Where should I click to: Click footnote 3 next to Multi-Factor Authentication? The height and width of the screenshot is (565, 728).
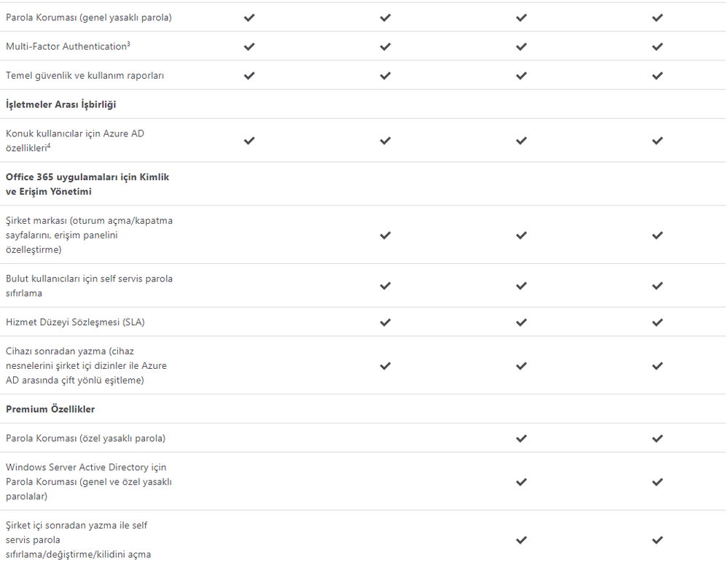click(129, 44)
